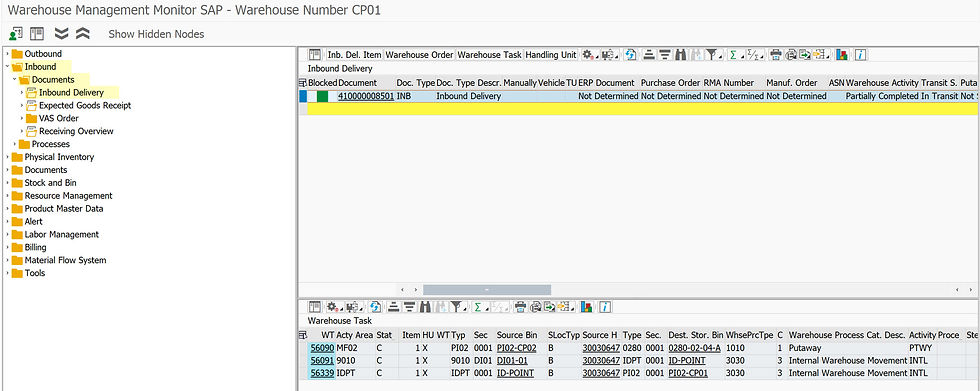This screenshot has width=980, height=391.
Task: Click Show Hidden Nodes button
Action: pyautogui.click(x=156, y=34)
